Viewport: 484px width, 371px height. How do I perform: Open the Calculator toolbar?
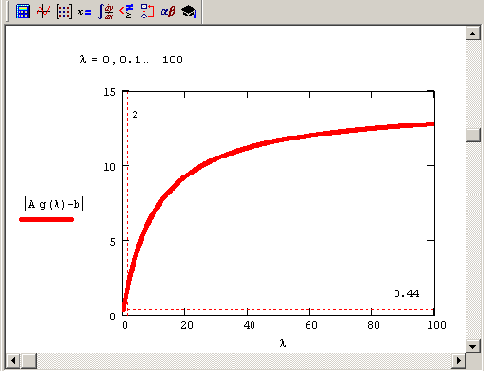click(23, 11)
